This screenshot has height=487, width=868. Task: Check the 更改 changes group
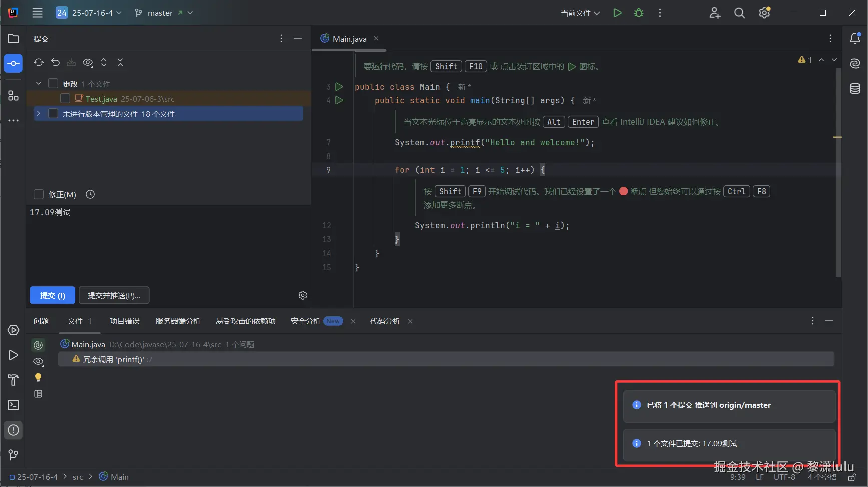point(53,83)
